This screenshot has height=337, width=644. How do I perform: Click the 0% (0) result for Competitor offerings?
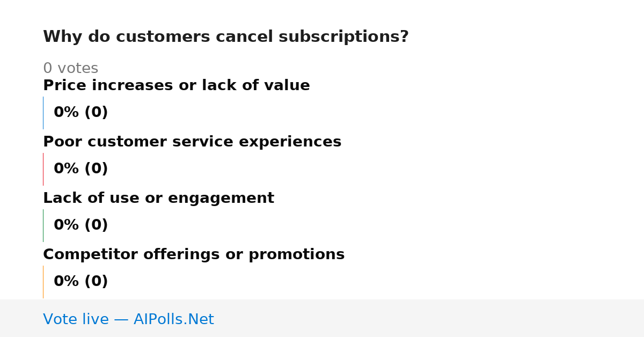[x=80, y=282]
